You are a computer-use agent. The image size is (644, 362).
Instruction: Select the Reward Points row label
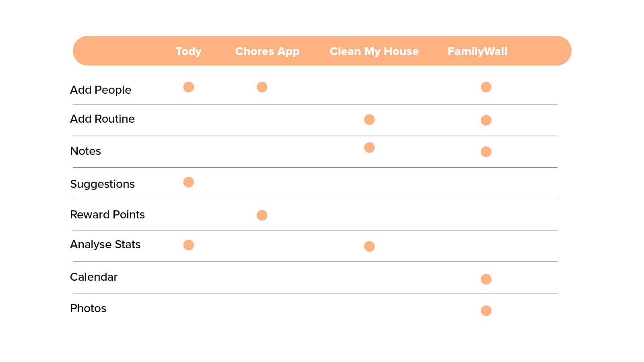point(107,214)
